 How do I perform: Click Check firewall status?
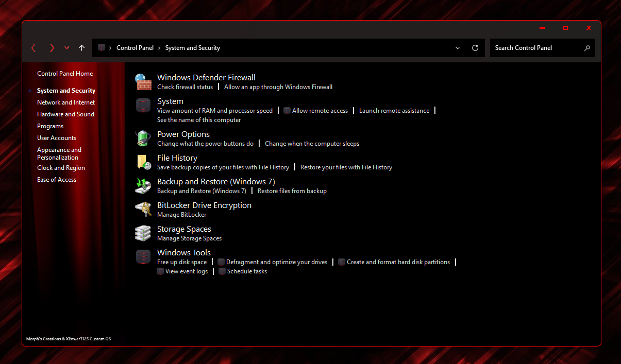pyautogui.click(x=185, y=87)
